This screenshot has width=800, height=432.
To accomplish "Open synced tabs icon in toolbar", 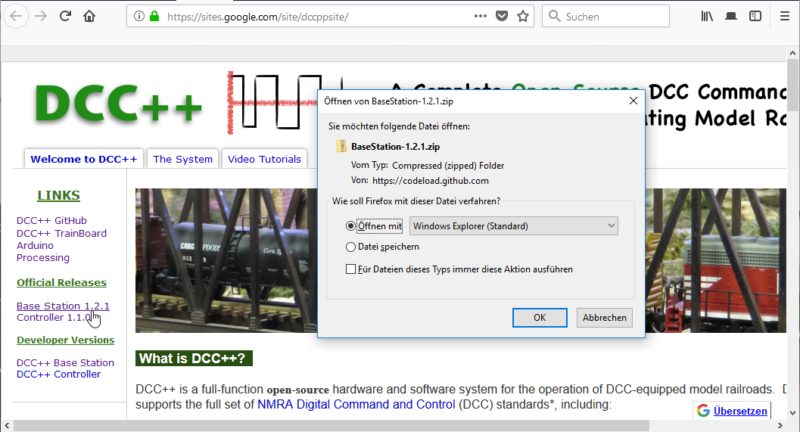I will 731,16.
